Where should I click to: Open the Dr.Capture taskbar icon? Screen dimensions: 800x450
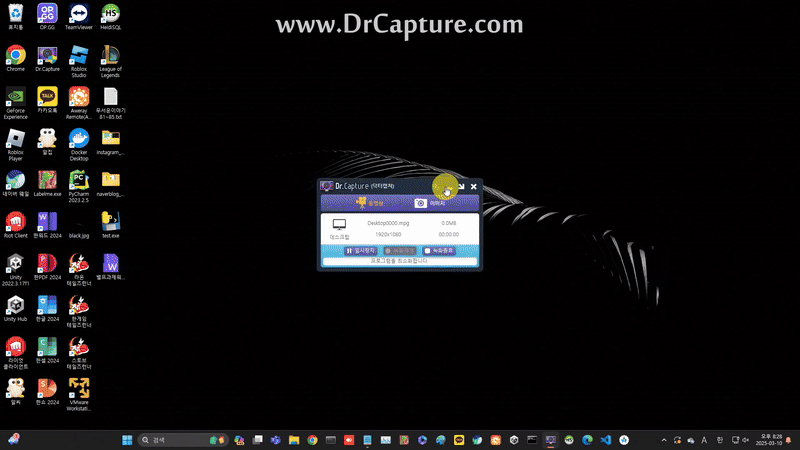(x=551, y=440)
